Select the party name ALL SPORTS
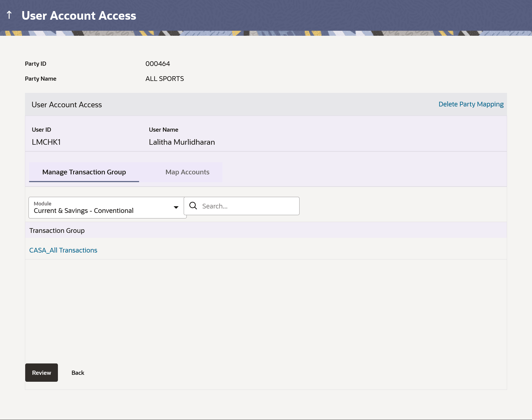 (165, 79)
